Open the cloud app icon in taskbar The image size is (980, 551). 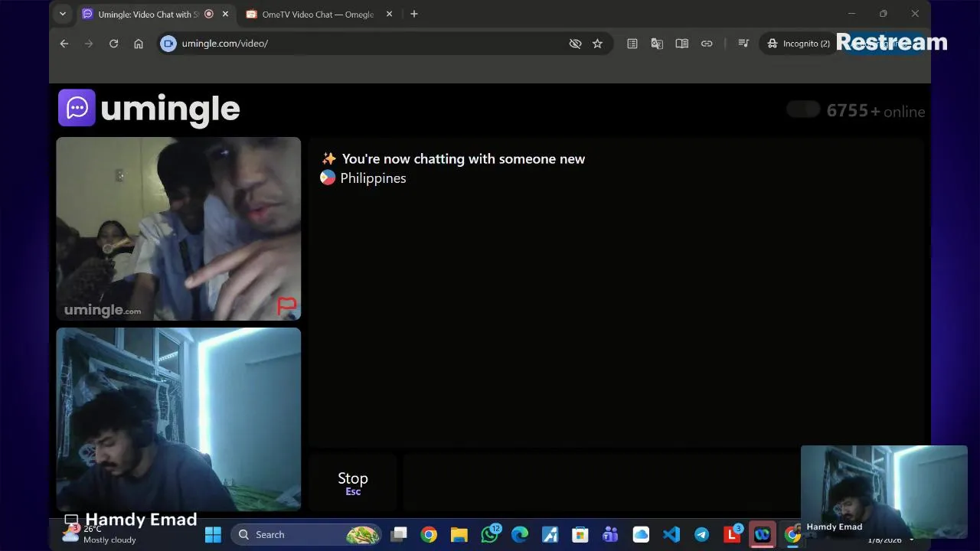click(641, 534)
